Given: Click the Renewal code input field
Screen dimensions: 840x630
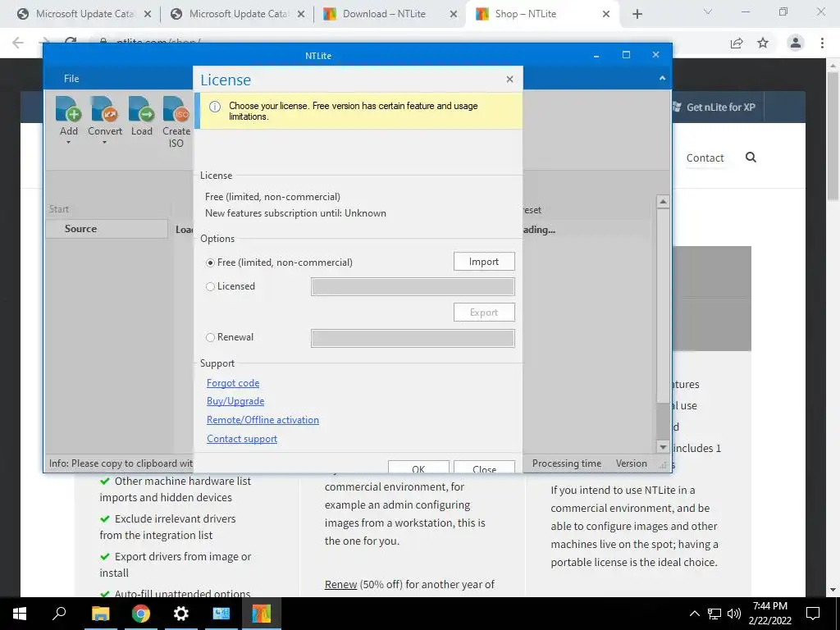Looking at the screenshot, I should click(413, 338).
